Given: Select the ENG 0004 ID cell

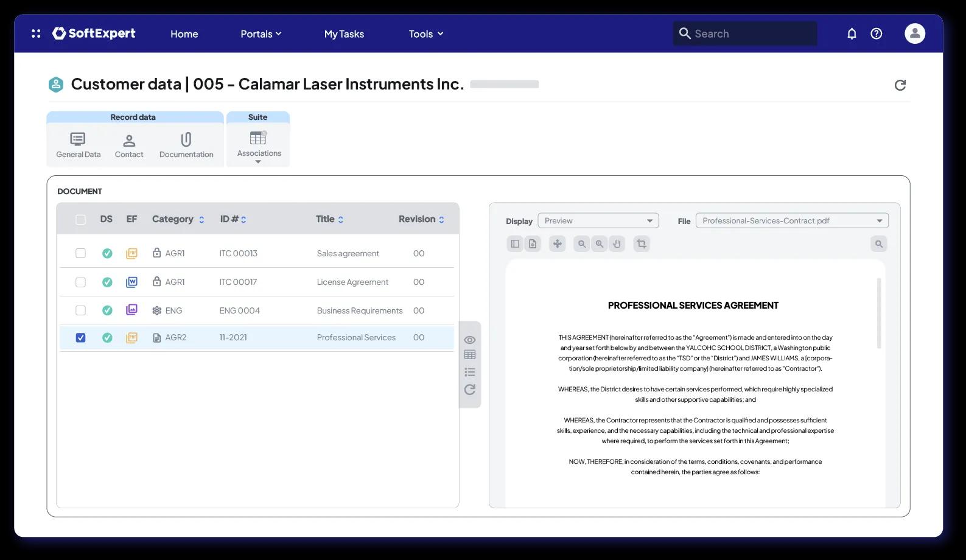Looking at the screenshot, I should pos(239,310).
